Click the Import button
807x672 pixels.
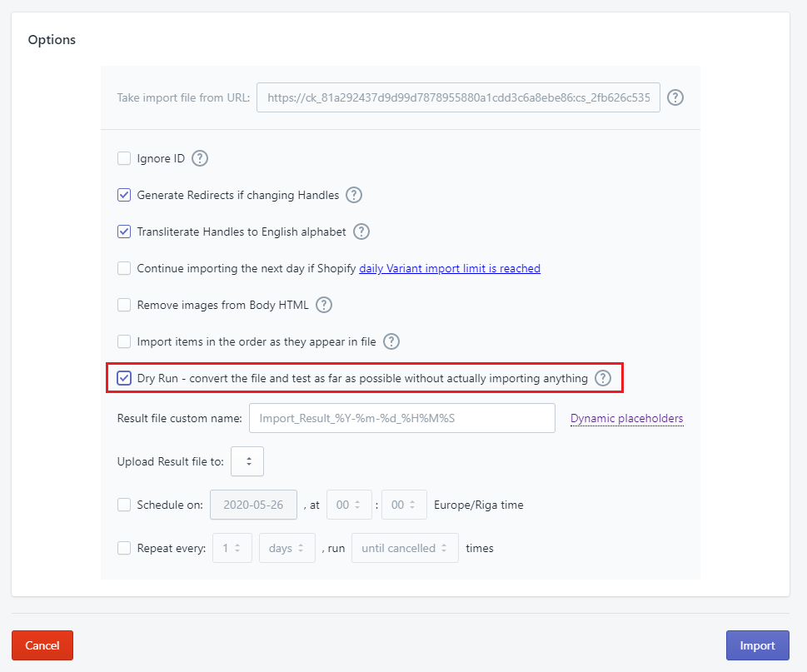pos(757,645)
